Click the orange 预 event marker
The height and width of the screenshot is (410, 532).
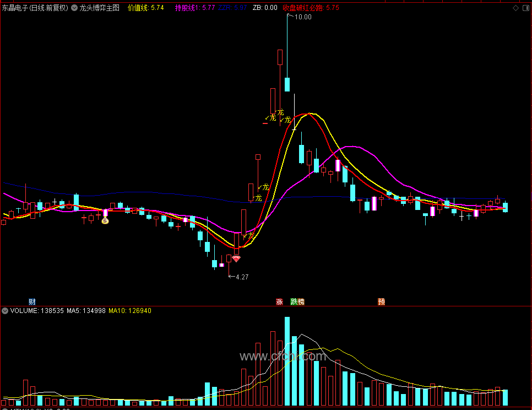click(x=381, y=302)
